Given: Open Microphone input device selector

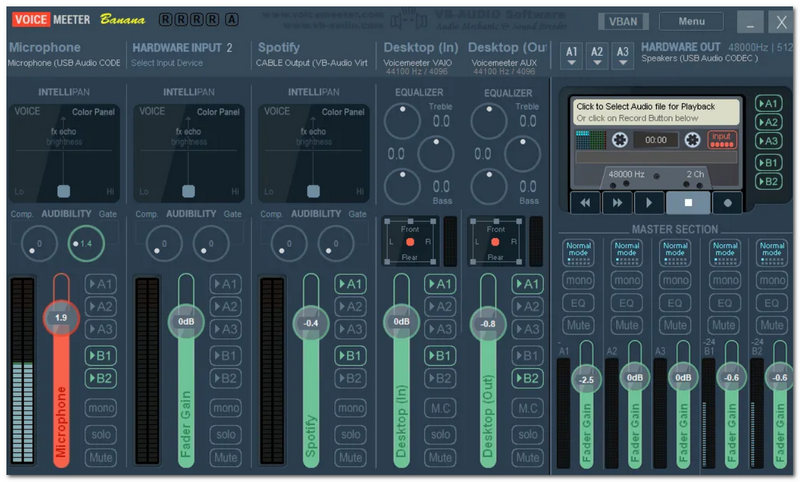Looking at the screenshot, I should click(x=64, y=63).
